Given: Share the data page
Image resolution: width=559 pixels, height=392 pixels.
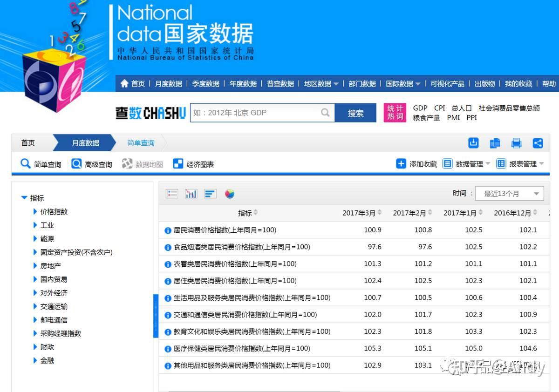Looking at the screenshot, I should 538,143.
